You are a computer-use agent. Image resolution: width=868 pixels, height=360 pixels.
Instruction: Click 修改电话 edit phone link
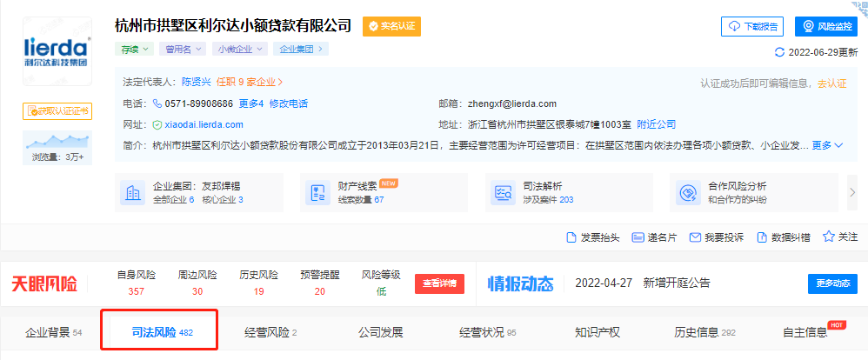coord(289,103)
